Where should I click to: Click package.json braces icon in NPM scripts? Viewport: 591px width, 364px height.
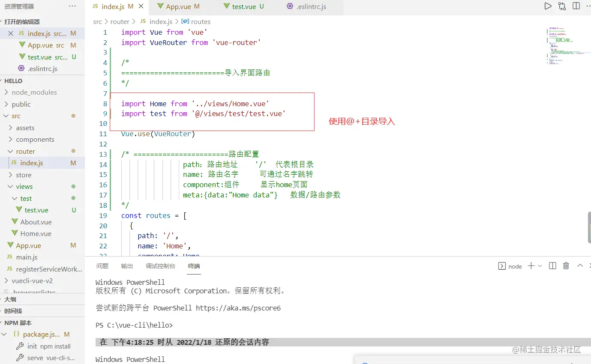click(x=16, y=334)
